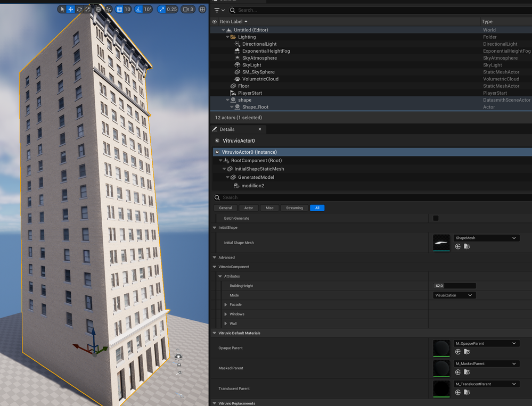The width and height of the screenshot is (532, 406).
Task: Select SkyLight actor
Action: point(252,65)
